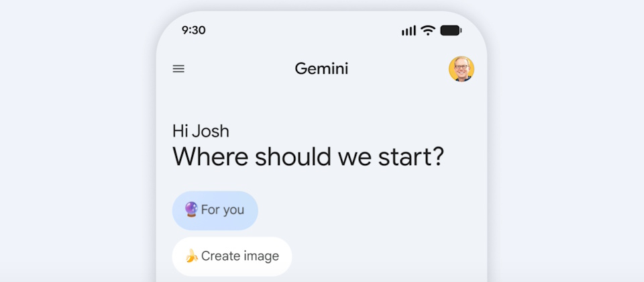Click the Hi Josh greeting
The width and height of the screenshot is (644, 282).
pos(201,131)
